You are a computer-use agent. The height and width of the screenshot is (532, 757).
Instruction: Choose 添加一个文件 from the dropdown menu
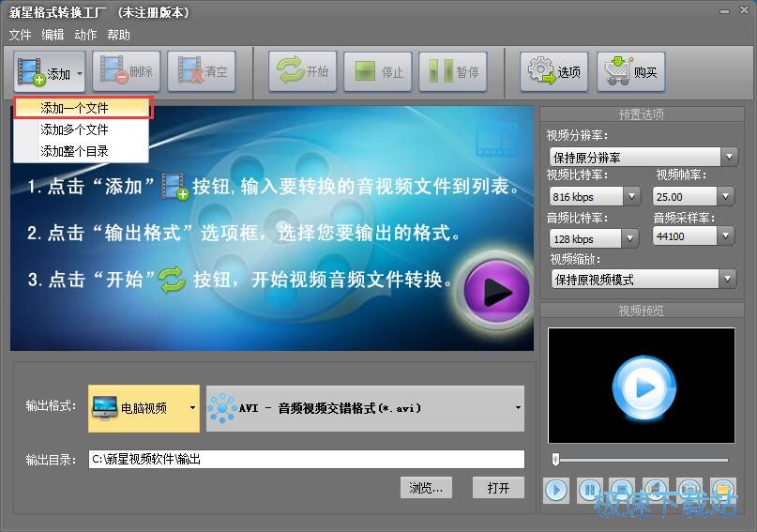(x=82, y=108)
